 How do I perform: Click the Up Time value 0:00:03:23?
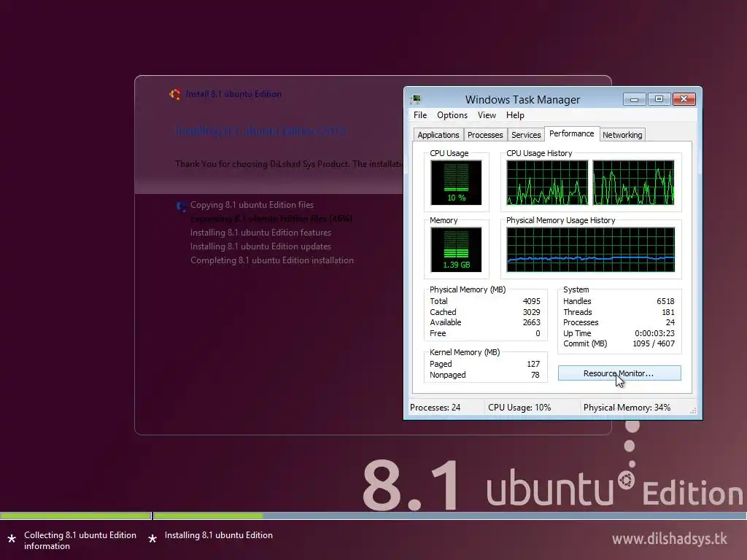654,333
